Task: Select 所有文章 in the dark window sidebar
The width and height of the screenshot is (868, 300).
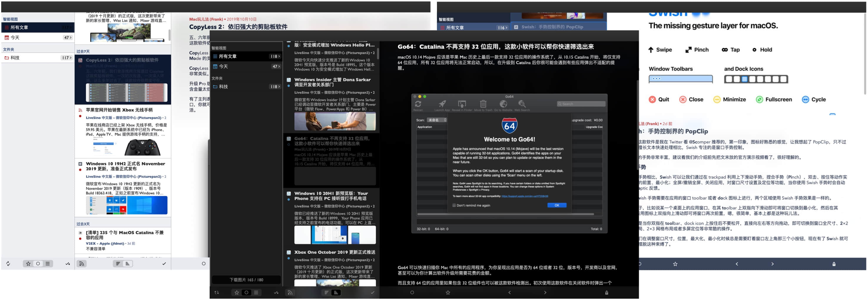Action: (x=246, y=56)
